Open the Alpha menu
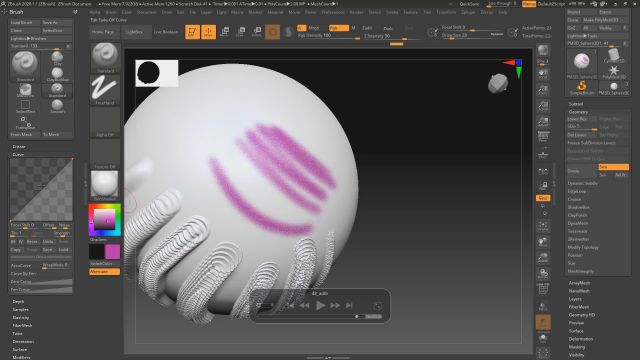Screen dimensions: 640x360 pyautogui.click(x=95, y=12)
